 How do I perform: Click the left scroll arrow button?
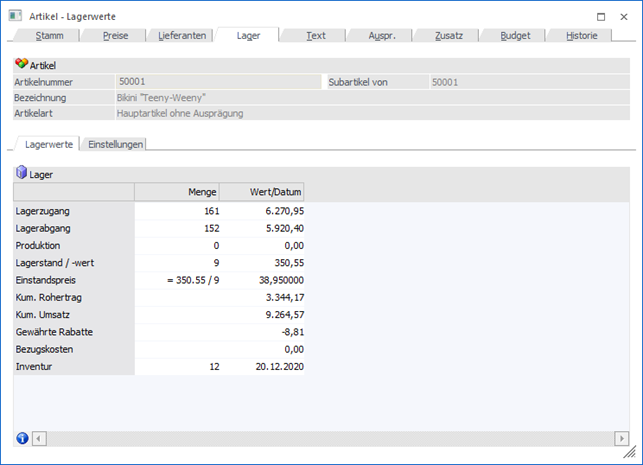point(40,438)
